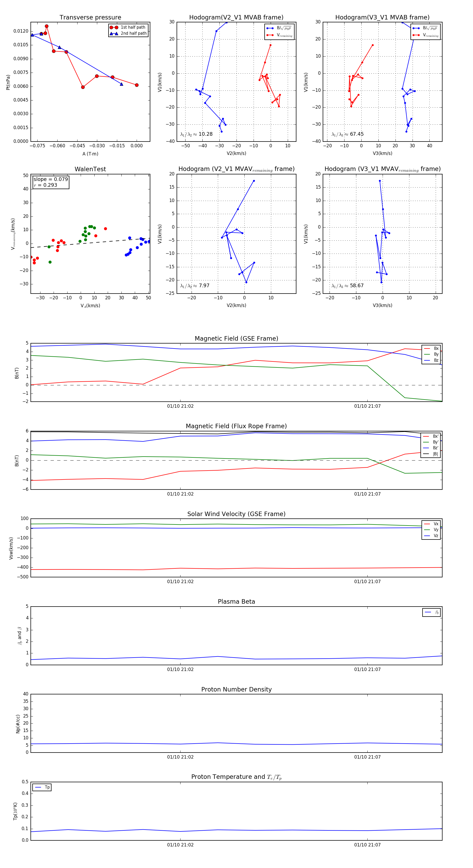Click the "WalenTest" plot title
The image size is (473, 868).
[x=90, y=169]
